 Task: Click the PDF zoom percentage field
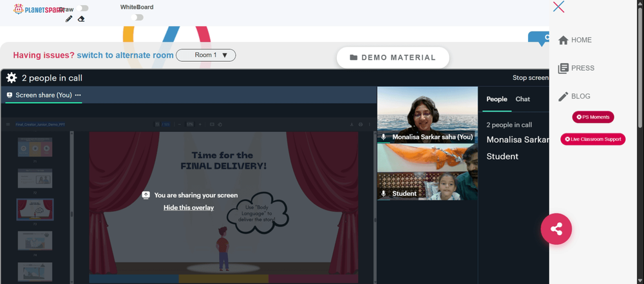(x=190, y=124)
